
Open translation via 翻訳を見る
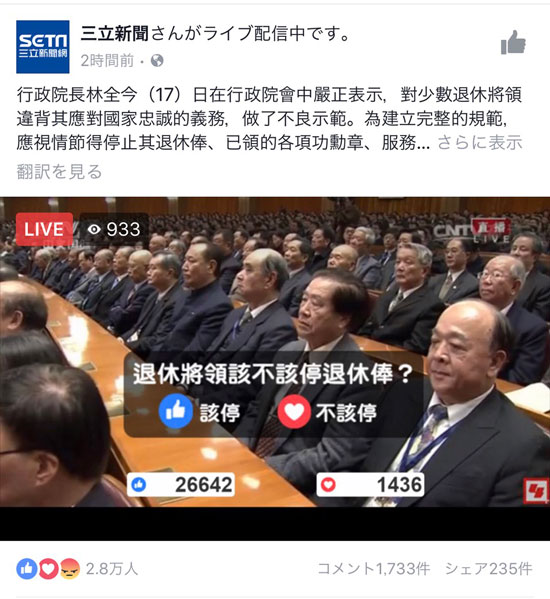point(59,172)
